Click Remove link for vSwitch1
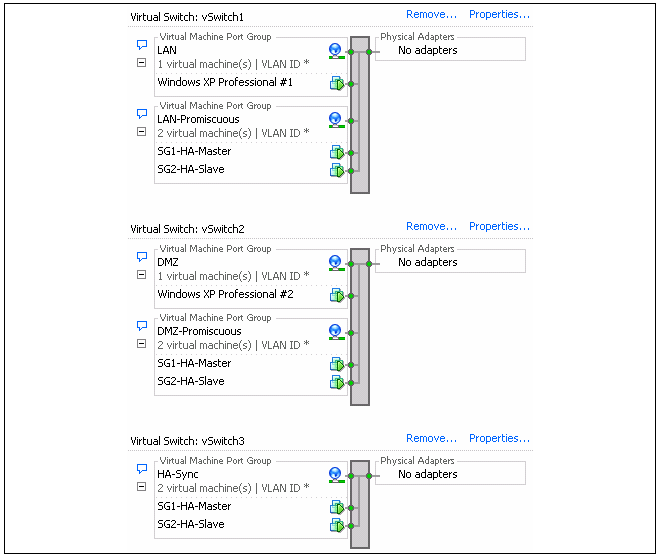The height and width of the screenshot is (557, 660). coord(431,15)
